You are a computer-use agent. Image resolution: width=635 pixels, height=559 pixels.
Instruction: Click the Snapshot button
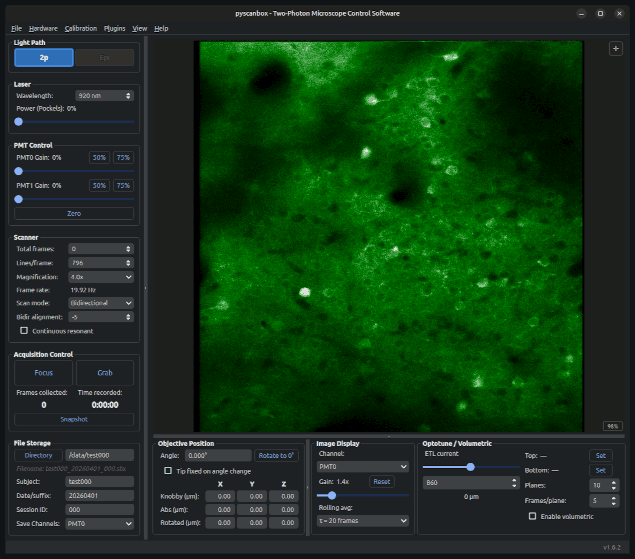tap(73, 420)
